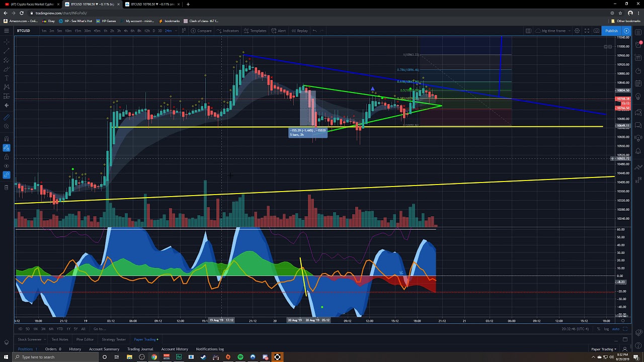The width and height of the screenshot is (644, 362).
Task: Click the undo arrow in toolbar
Action: [314, 31]
